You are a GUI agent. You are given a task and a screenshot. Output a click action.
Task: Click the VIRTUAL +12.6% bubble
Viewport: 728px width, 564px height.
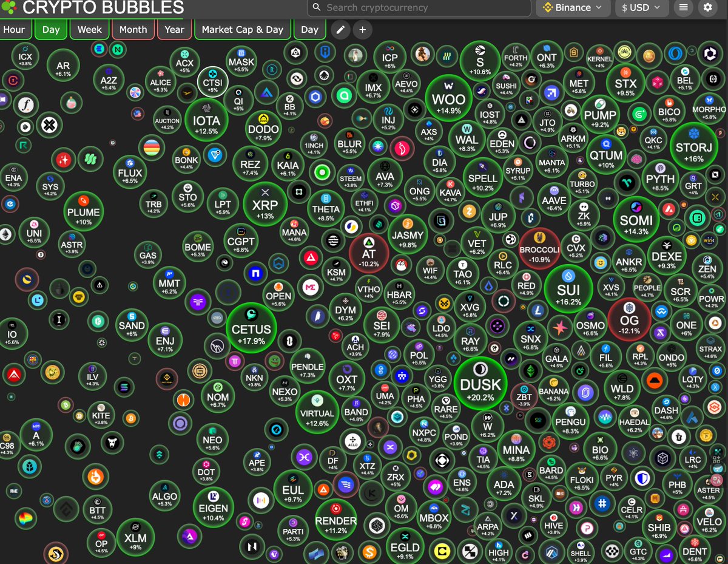(x=317, y=412)
